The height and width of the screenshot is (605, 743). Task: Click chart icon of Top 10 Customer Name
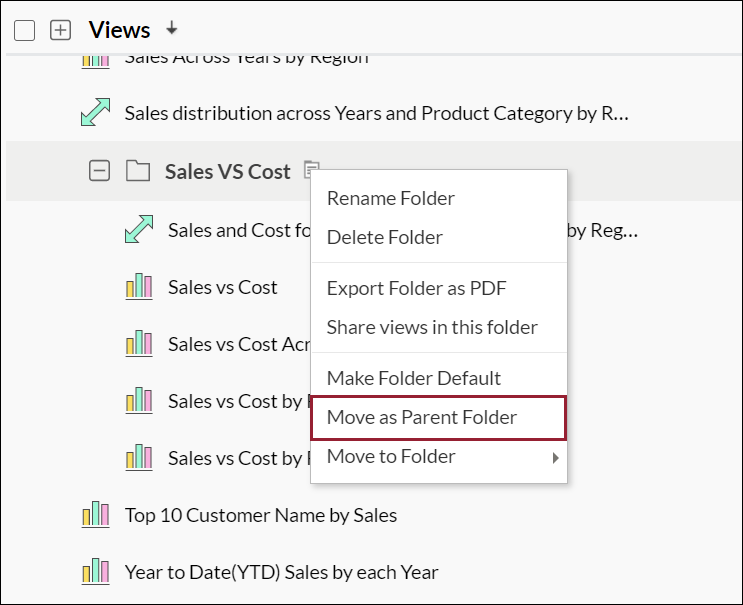click(95, 516)
